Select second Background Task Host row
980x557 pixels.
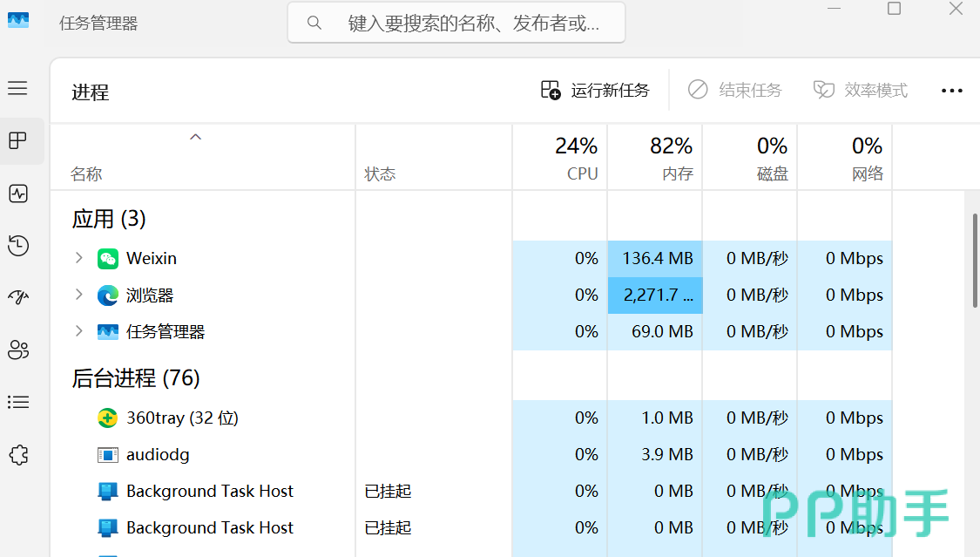tap(471, 527)
